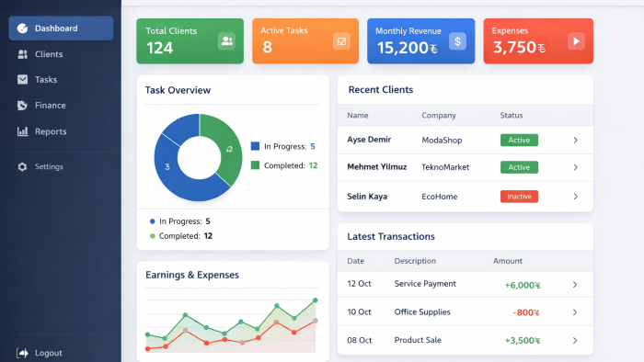This screenshot has height=362, width=644.
Task: Click the -800 amount value
Action: [x=526, y=312]
